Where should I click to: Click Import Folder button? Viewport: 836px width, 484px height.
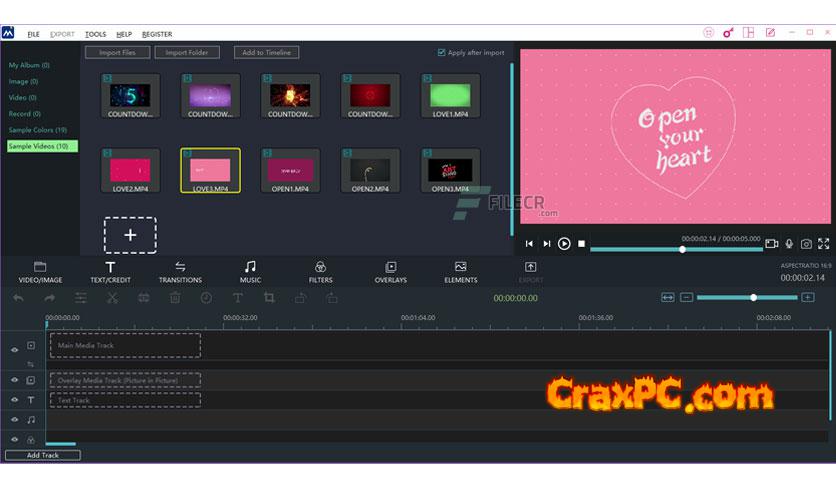[x=187, y=52]
